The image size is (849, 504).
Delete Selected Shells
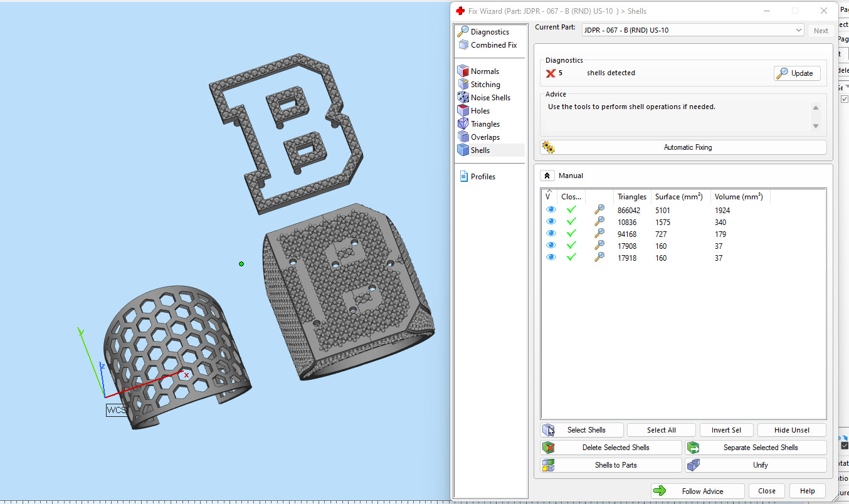point(611,448)
